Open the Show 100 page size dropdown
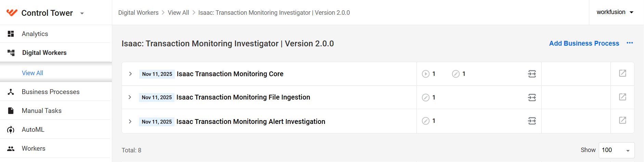The width and height of the screenshot is (644, 162). pyautogui.click(x=617, y=150)
